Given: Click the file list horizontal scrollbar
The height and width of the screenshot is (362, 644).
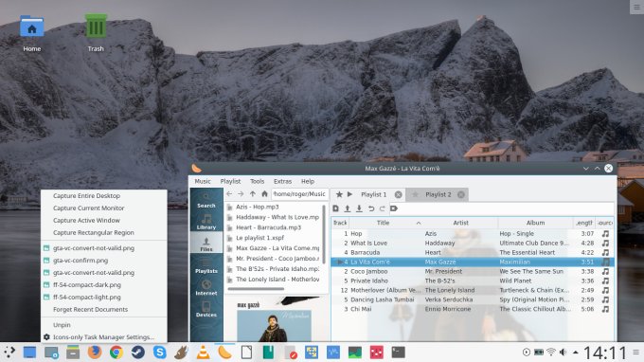Looking at the screenshot, I should coord(256,289).
